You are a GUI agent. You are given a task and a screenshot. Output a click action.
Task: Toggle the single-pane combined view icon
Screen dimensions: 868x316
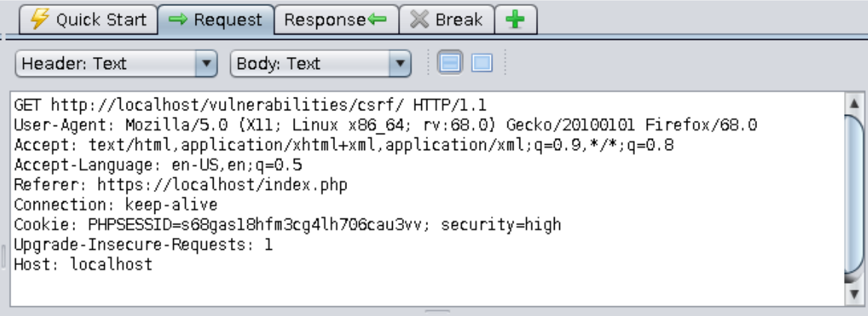[480, 64]
